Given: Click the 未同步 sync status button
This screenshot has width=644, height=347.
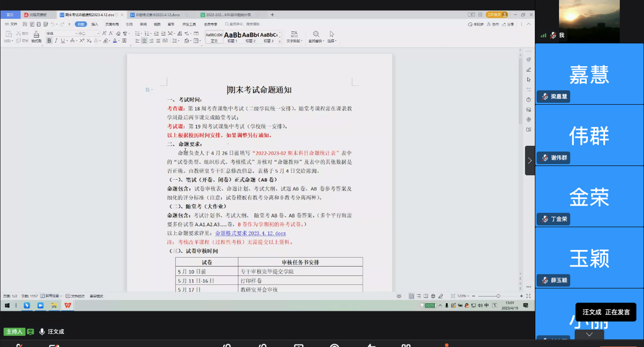Looking at the screenshot, I should pos(476,24).
